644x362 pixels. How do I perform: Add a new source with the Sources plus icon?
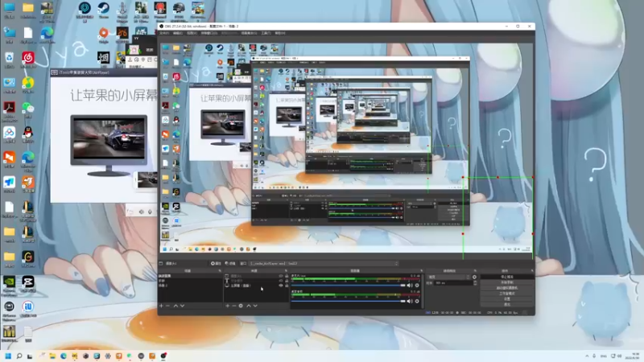point(228,306)
